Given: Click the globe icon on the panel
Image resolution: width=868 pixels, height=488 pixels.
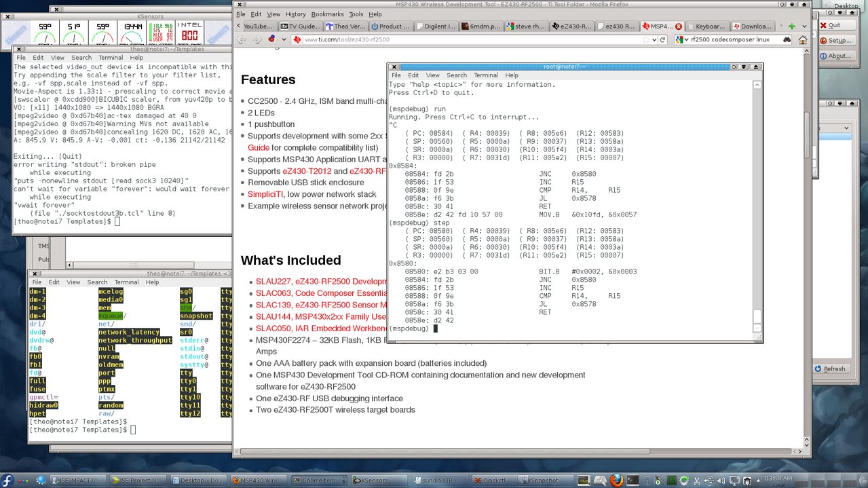Looking at the screenshot, I should pyautogui.click(x=41, y=480).
